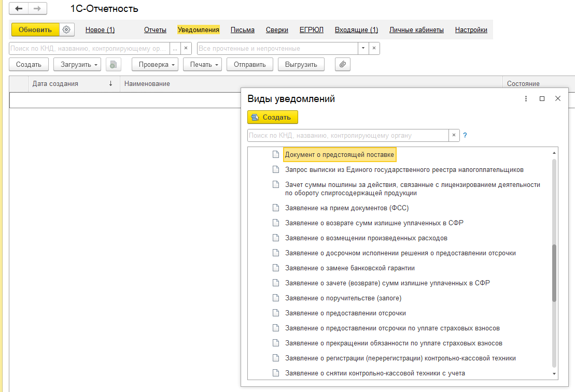Viewport: 575px width, 392px height.
Task: Switch to the Отчеты tab
Action: tap(155, 30)
